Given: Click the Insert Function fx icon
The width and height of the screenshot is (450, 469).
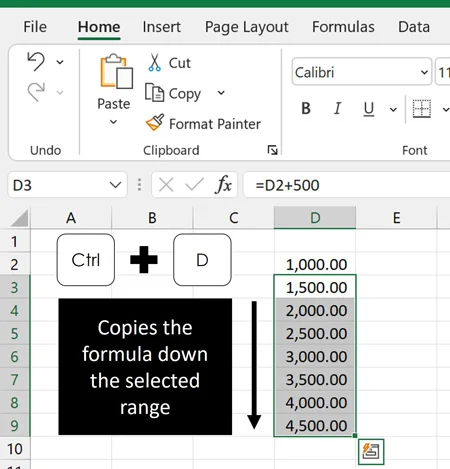Looking at the screenshot, I should tap(224, 184).
